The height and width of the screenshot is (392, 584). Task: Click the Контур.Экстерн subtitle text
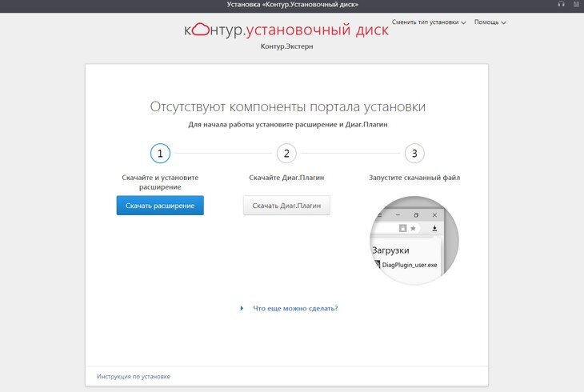point(286,46)
